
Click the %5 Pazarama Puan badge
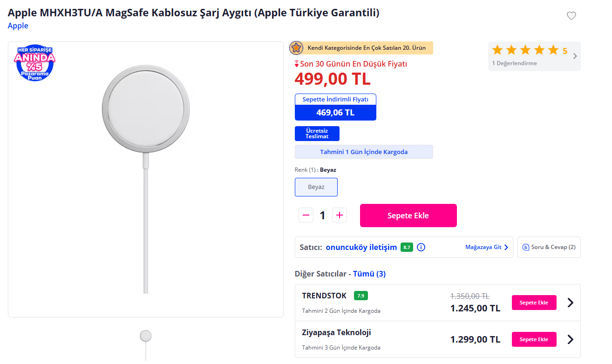(x=35, y=63)
